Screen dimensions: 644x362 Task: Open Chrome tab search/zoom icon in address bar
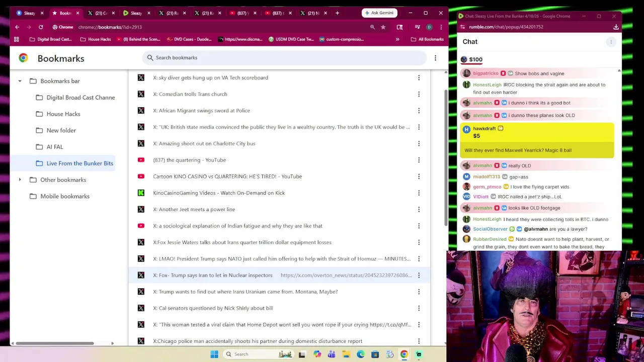(x=372, y=27)
